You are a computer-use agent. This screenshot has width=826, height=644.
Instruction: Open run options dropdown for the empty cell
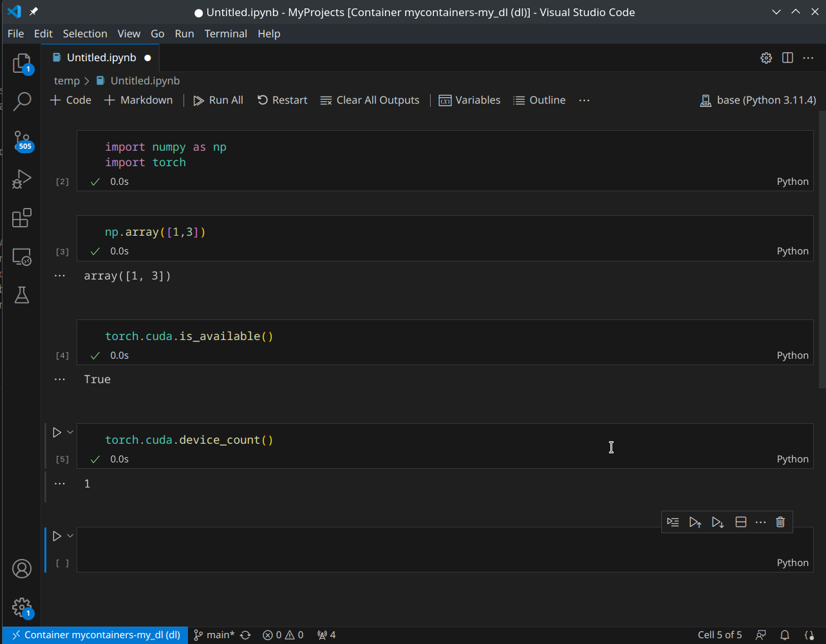pos(70,536)
